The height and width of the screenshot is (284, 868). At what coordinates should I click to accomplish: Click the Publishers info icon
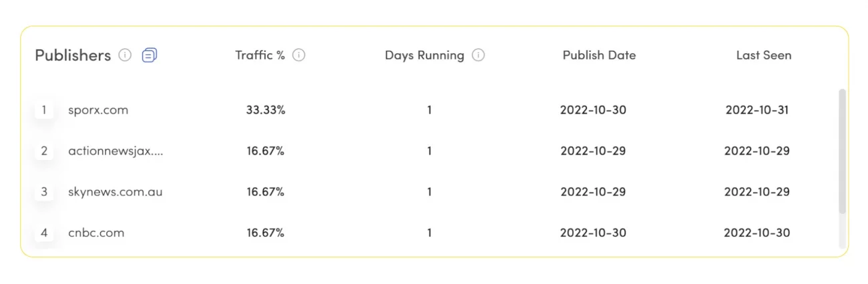125,55
